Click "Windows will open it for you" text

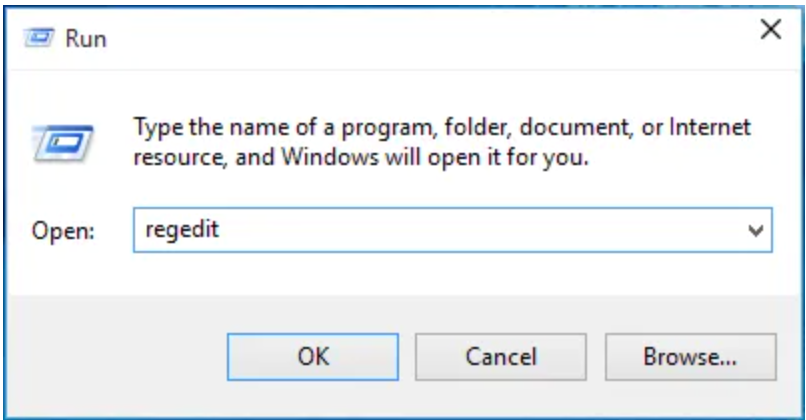point(435,157)
